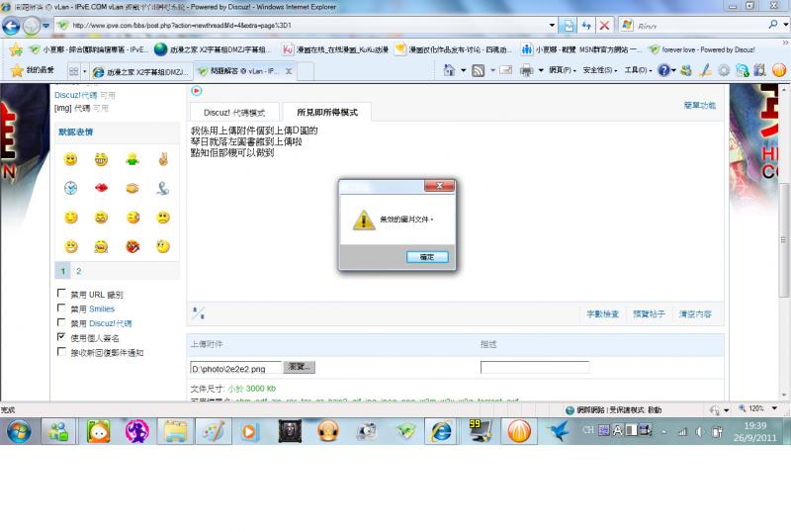The image size is (791, 532).
Task: Click the grey gear toolbar icon
Action: (x=724, y=70)
